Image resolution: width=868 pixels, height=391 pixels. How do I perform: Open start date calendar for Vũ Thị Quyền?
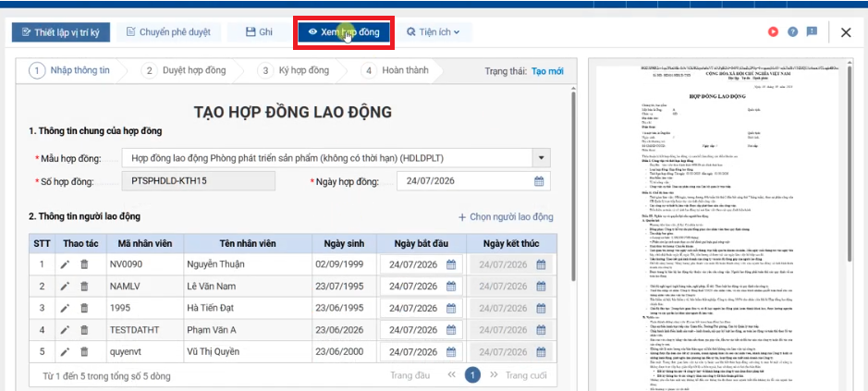click(451, 351)
